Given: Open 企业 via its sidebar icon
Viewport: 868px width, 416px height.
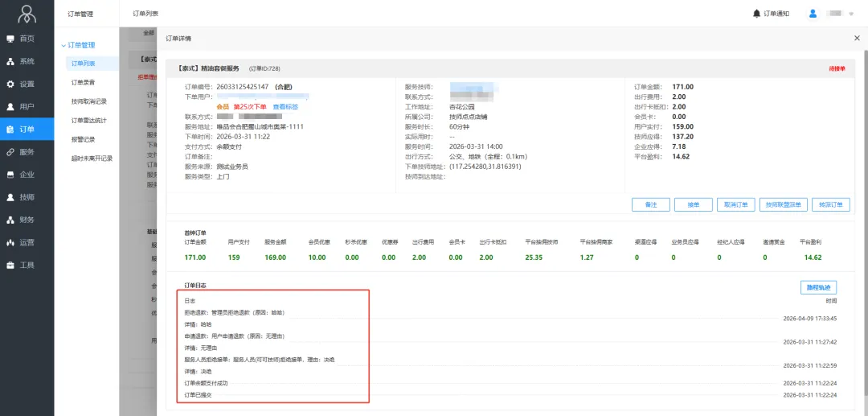Looking at the screenshot, I should (x=10, y=174).
